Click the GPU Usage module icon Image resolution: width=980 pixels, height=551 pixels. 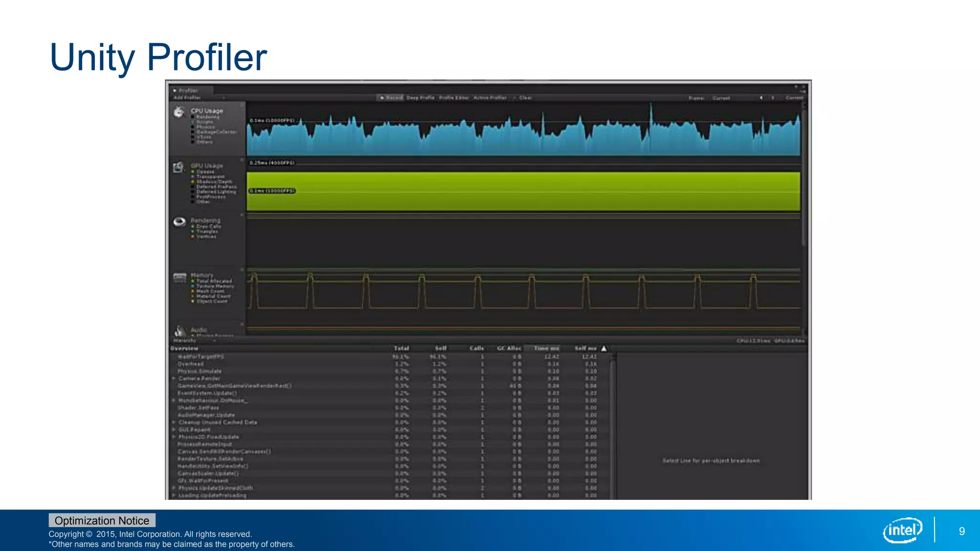click(178, 167)
